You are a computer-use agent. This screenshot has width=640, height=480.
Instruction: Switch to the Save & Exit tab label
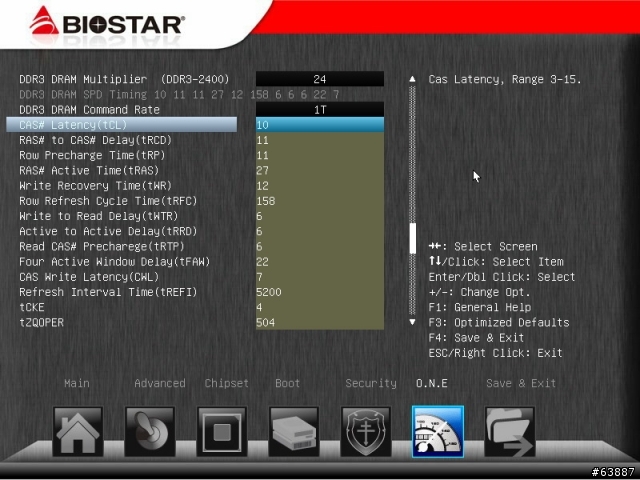[521, 383]
